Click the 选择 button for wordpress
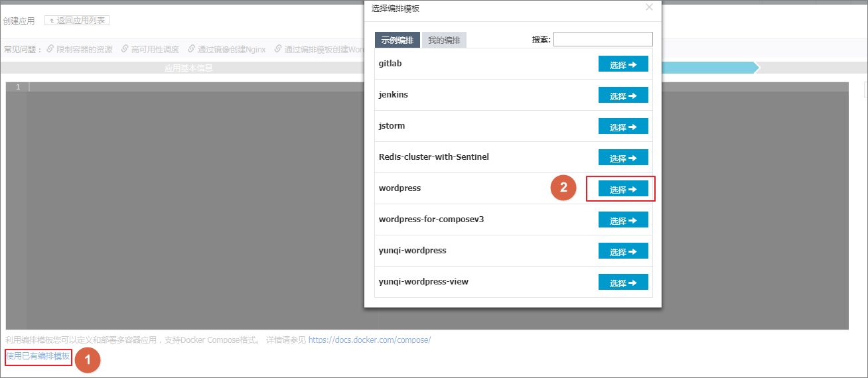Screen dimensions: 868x378 click(623, 189)
